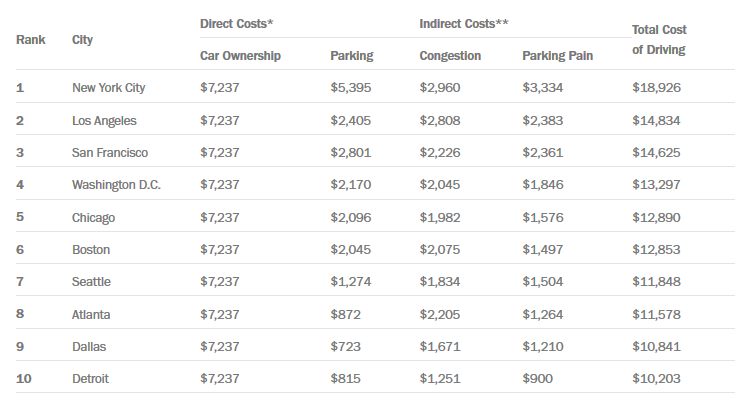Click the Total Cost of Driving header
Viewport: 741px width, 419px height.
pos(659,39)
